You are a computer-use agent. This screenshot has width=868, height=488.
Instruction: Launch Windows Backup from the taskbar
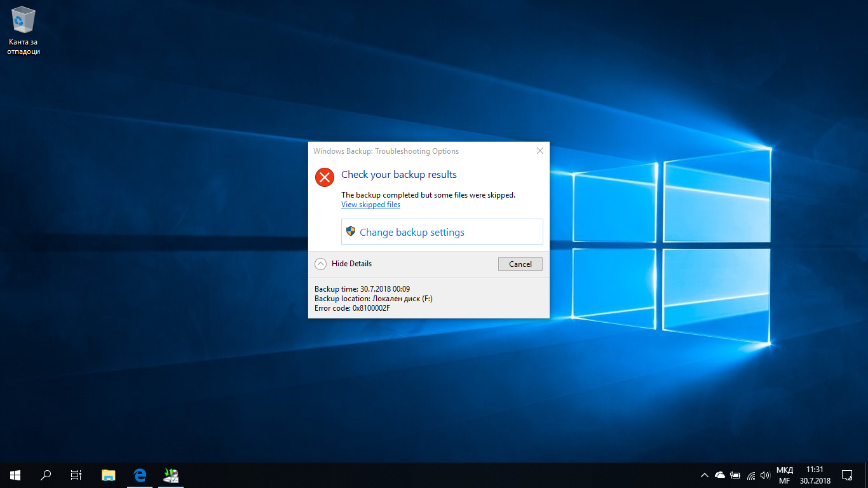pos(170,475)
